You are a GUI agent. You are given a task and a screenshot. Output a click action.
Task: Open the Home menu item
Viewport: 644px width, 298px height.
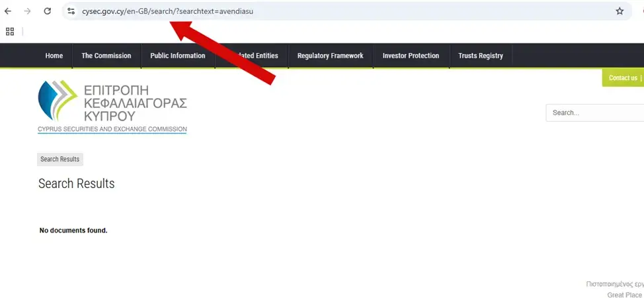(54, 56)
